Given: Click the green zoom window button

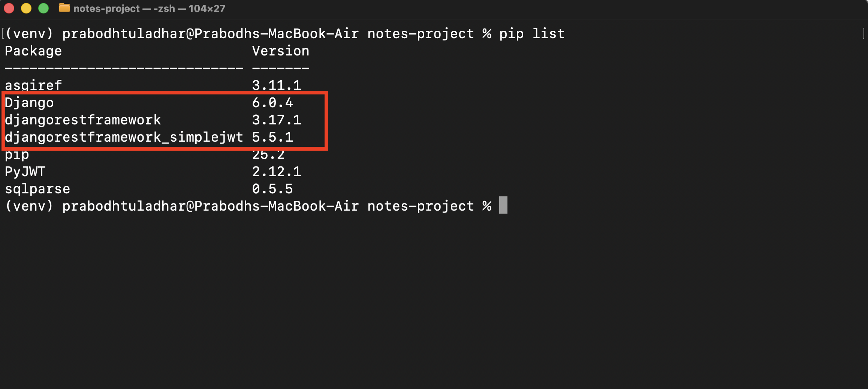Looking at the screenshot, I should [x=43, y=8].
